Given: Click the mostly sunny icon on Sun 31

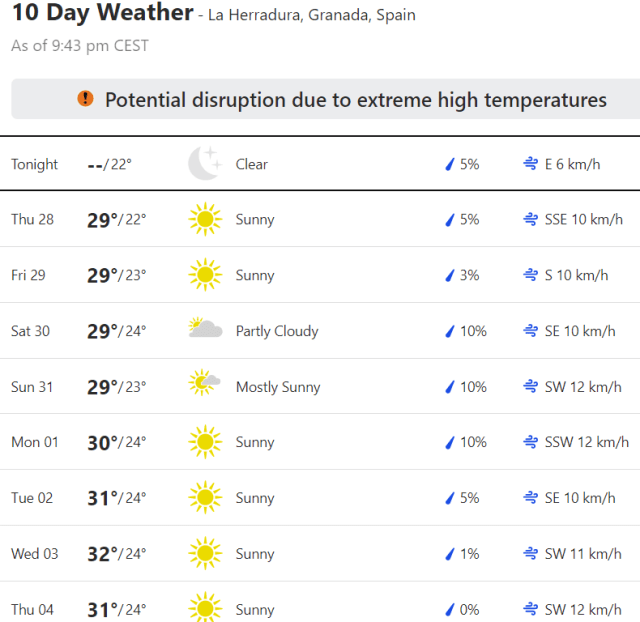Looking at the screenshot, I should 205,386.
